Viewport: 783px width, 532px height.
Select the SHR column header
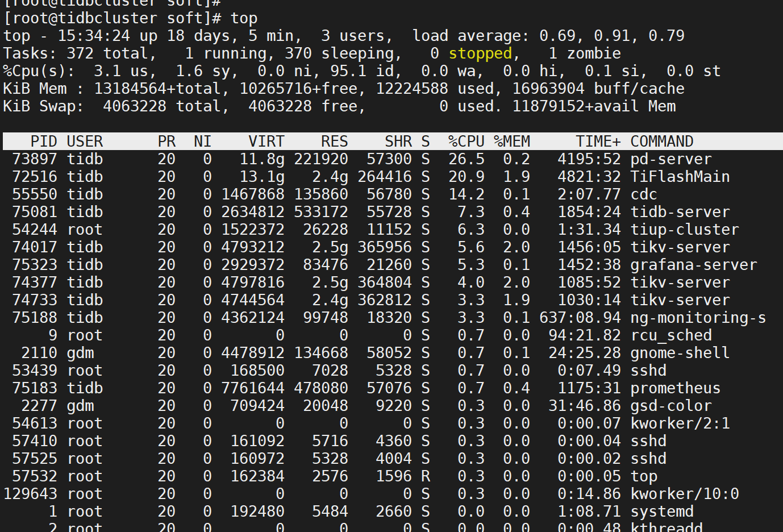click(398, 142)
